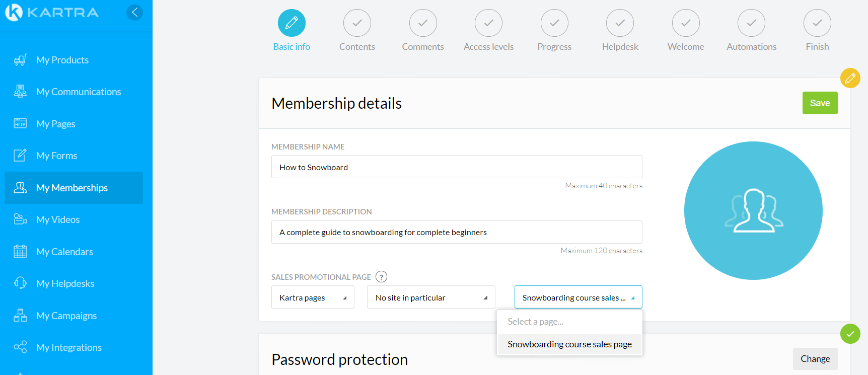Screen dimensions: 868x375
Task: Go to the Progress step label
Action: (554, 47)
